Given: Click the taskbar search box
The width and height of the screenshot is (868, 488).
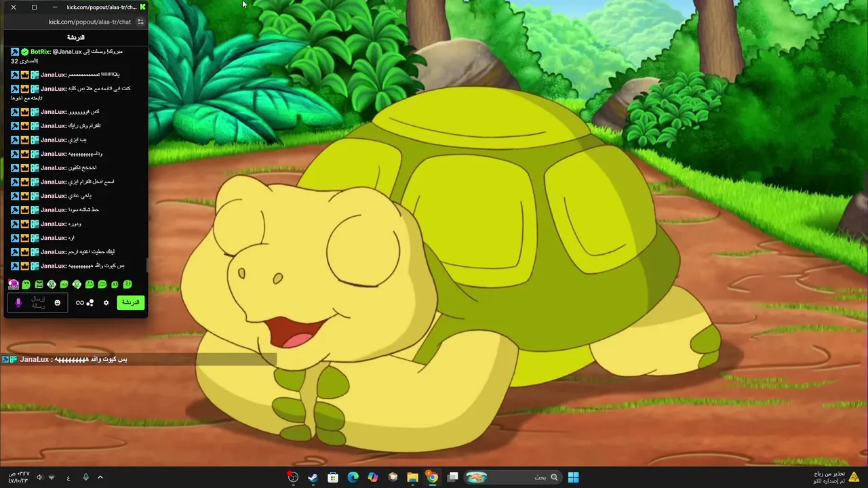Looking at the screenshot, I should [x=512, y=477].
